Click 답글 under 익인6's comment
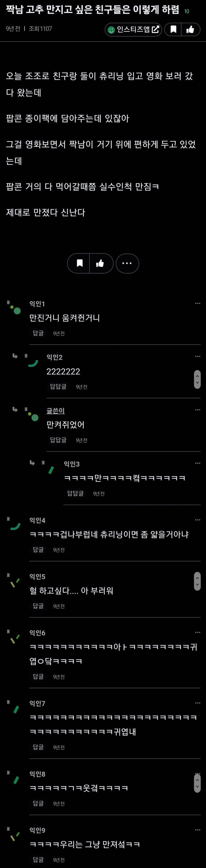This screenshot has height=868, width=206. coord(38,676)
